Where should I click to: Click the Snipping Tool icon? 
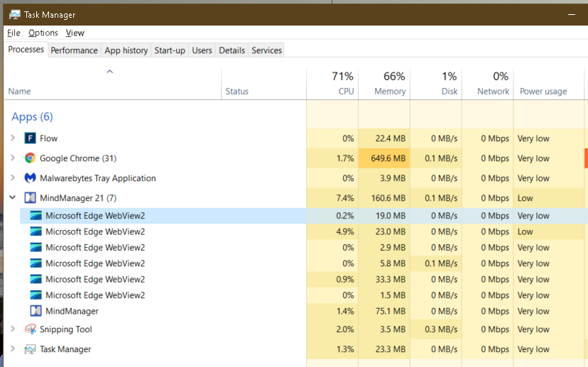point(31,329)
